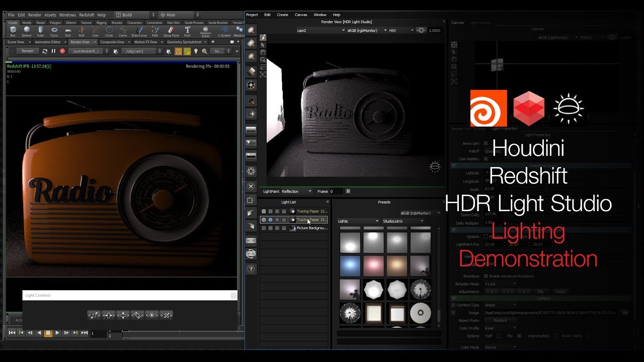The width and height of the screenshot is (644, 362).
Task: Stop the render with the red X icon
Action: click(x=62, y=51)
